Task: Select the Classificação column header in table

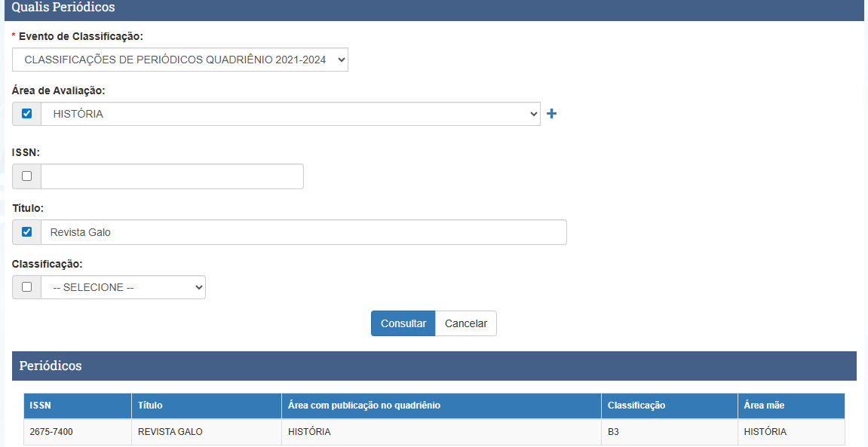Action: 636,406
